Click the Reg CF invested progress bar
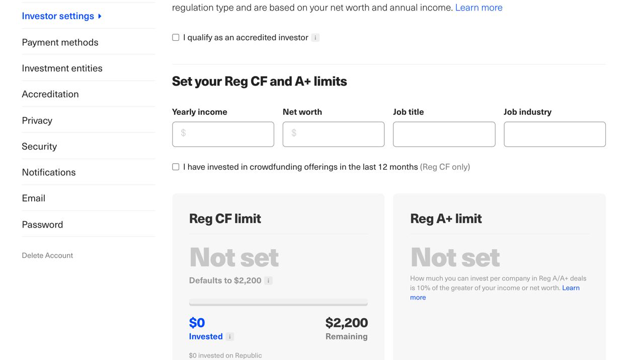Screen dimensions: 644x360 (x=278, y=303)
